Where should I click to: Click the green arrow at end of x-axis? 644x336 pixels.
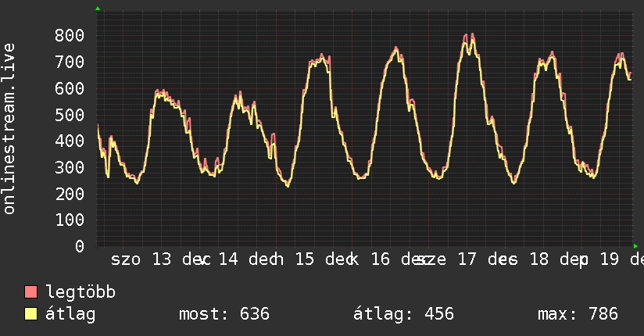(x=635, y=246)
